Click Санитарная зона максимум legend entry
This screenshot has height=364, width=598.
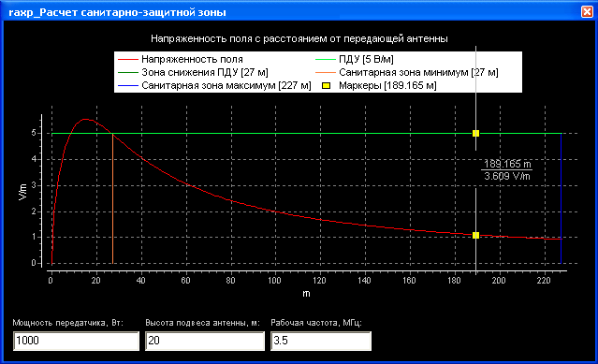tap(214, 85)
